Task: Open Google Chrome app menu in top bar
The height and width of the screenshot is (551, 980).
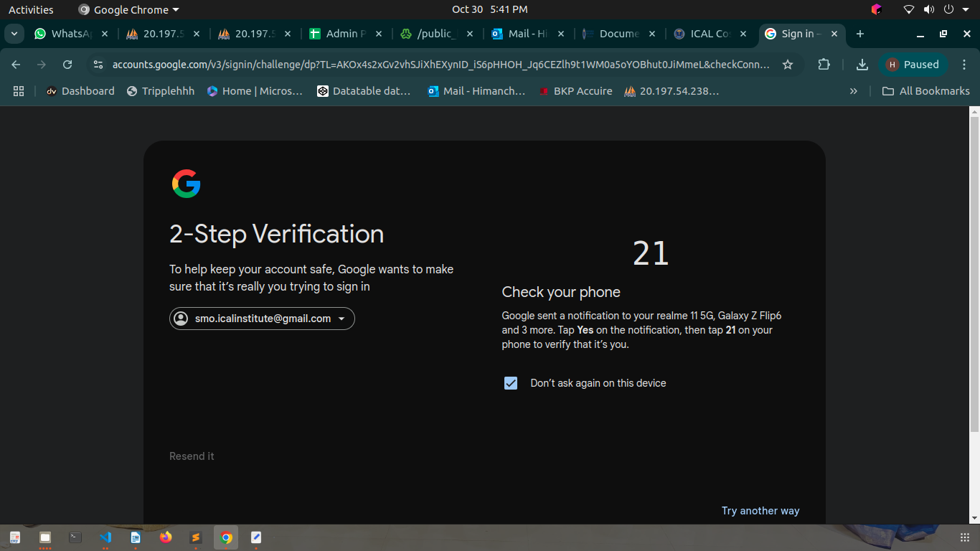Action: point(129,9)
